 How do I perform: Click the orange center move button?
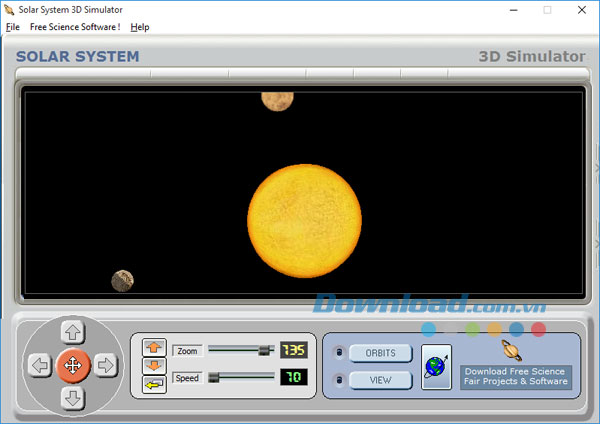[x=73, y=366]
